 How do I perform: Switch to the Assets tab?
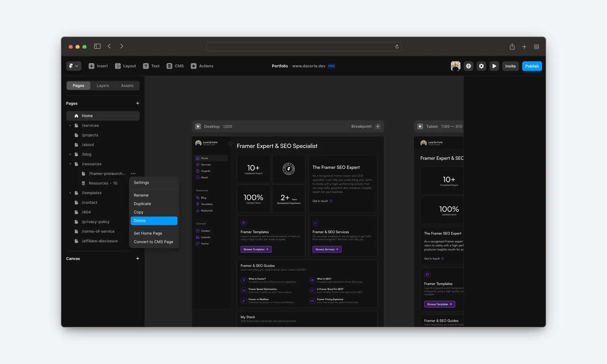click(x=127, y=85)
